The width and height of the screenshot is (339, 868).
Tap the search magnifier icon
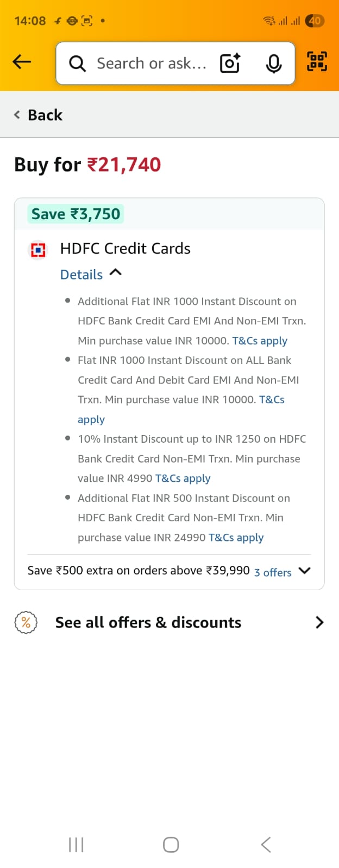point(78,63)
